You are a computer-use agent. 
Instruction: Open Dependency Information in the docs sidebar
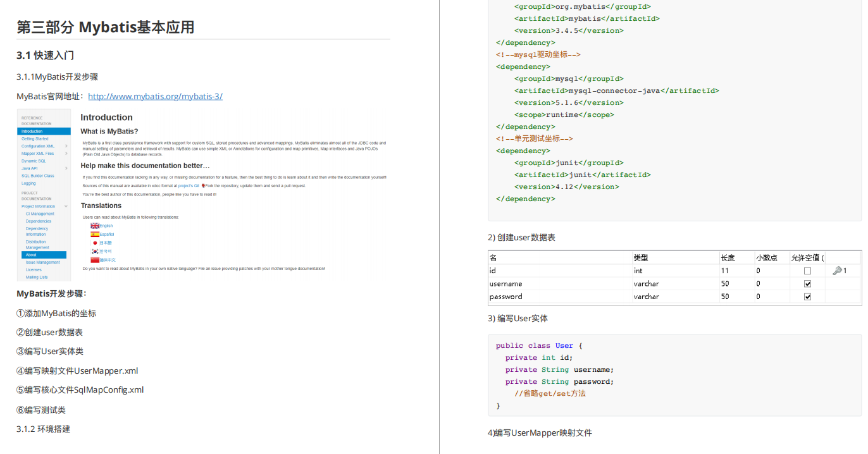pos(37,231)
